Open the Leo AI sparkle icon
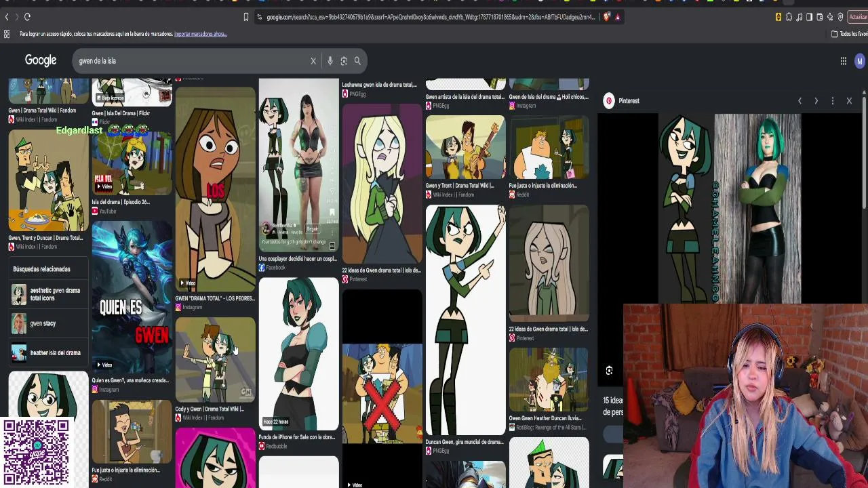The image size is (868, 488). click(x=830, y=17)
